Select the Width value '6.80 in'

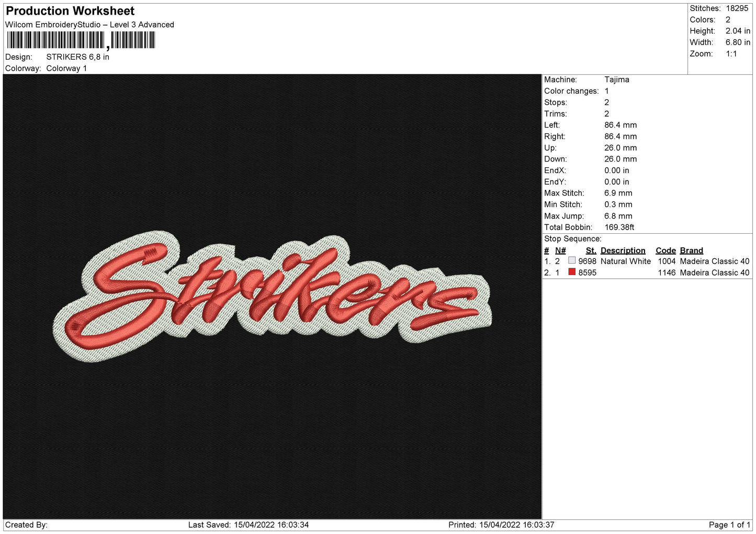tap(738, 42)
